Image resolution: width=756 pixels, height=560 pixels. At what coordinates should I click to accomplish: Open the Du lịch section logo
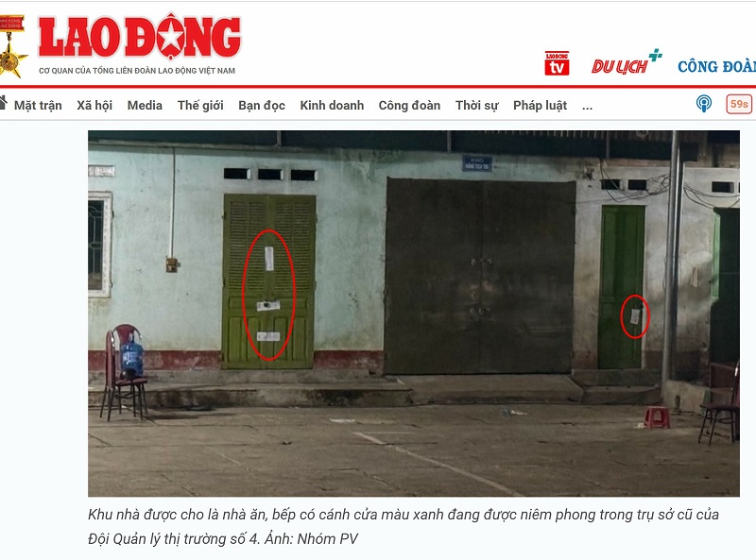pos(627,61)
